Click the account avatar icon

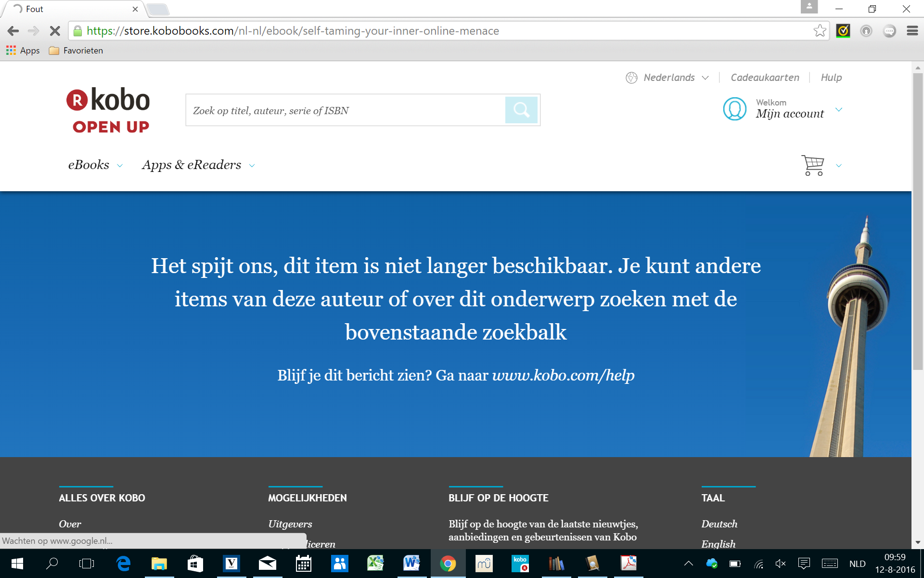(x=734, y=109)
